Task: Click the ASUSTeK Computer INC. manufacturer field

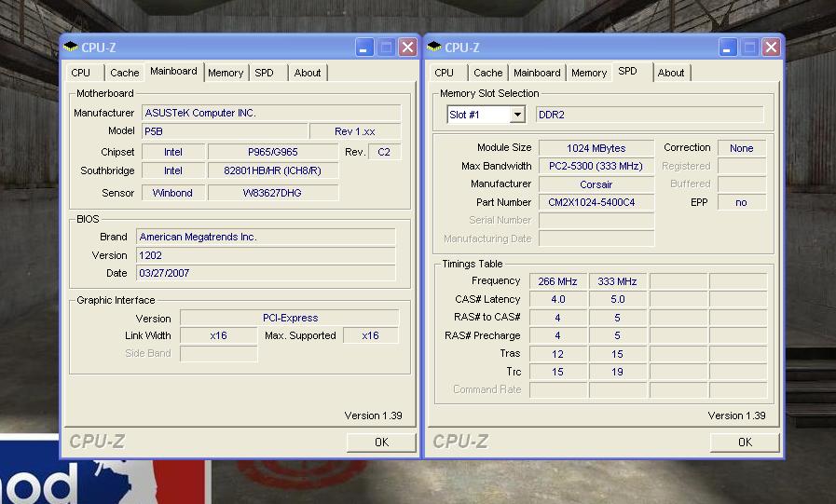Action: click(x=271, y=113)
